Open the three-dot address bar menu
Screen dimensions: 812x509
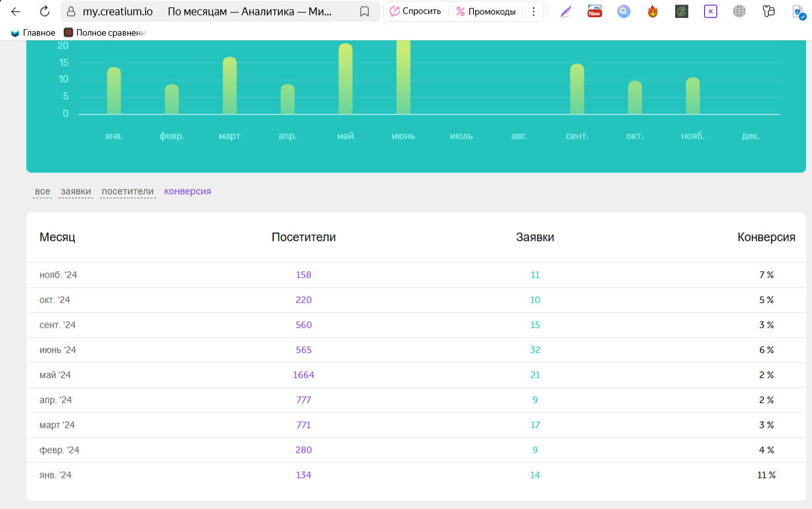533,11
